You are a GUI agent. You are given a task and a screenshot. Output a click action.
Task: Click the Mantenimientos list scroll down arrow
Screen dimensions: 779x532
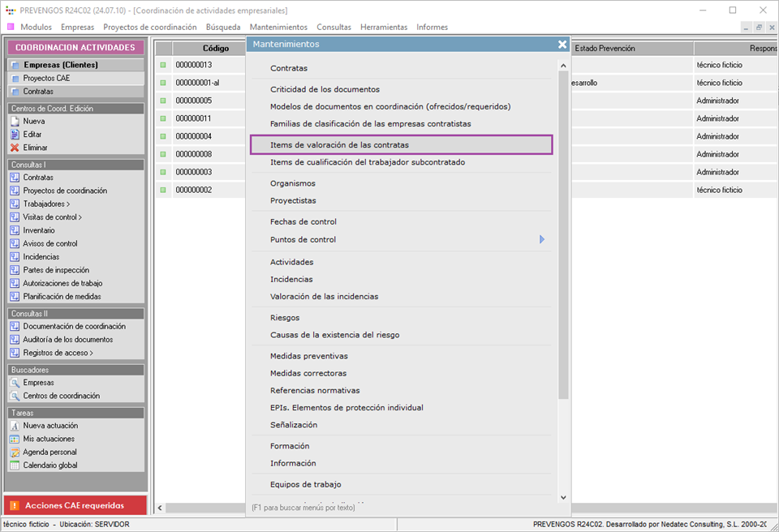(564, 496)
